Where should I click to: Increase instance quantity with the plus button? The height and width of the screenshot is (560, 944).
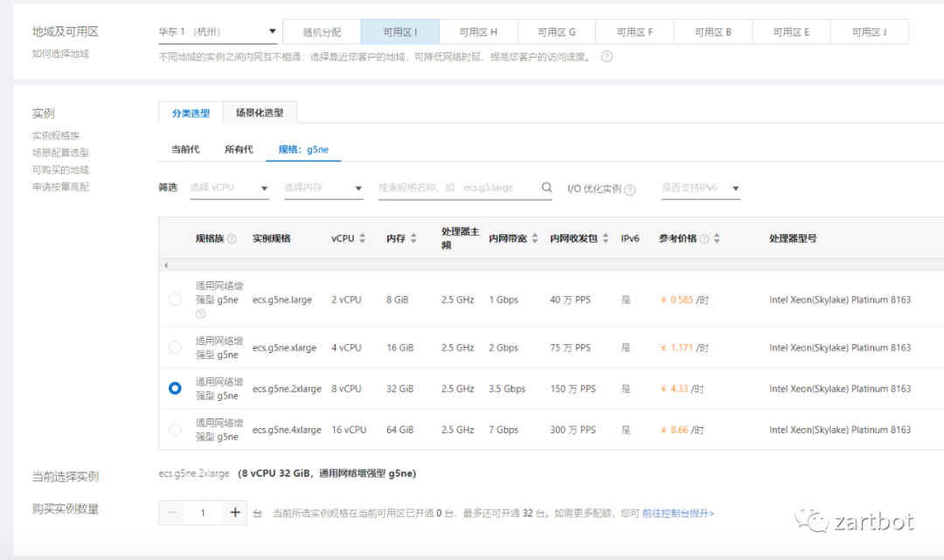tap(235, 513)
